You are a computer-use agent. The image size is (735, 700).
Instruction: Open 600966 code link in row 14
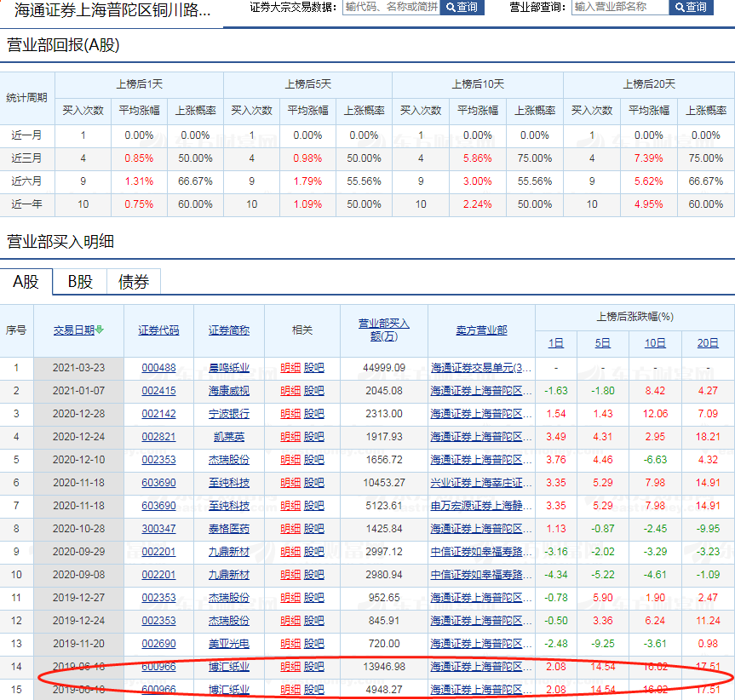(x=159, y=666)
